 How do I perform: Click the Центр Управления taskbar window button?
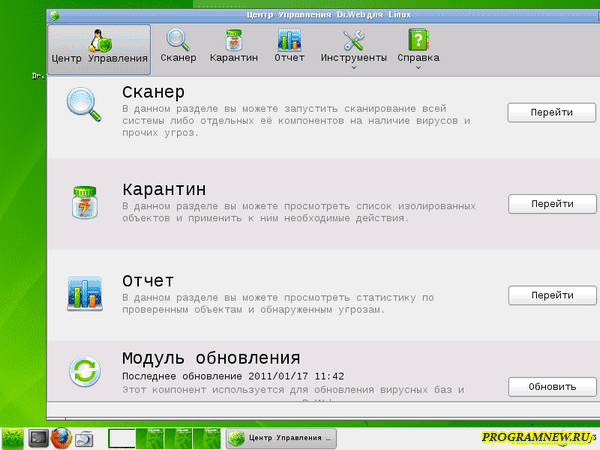[281, 439]
